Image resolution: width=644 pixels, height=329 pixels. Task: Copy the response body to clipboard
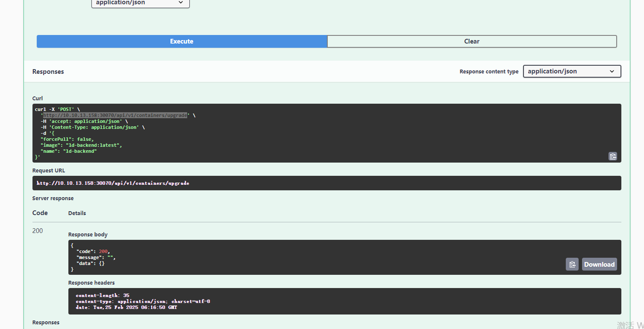point(572,264)
